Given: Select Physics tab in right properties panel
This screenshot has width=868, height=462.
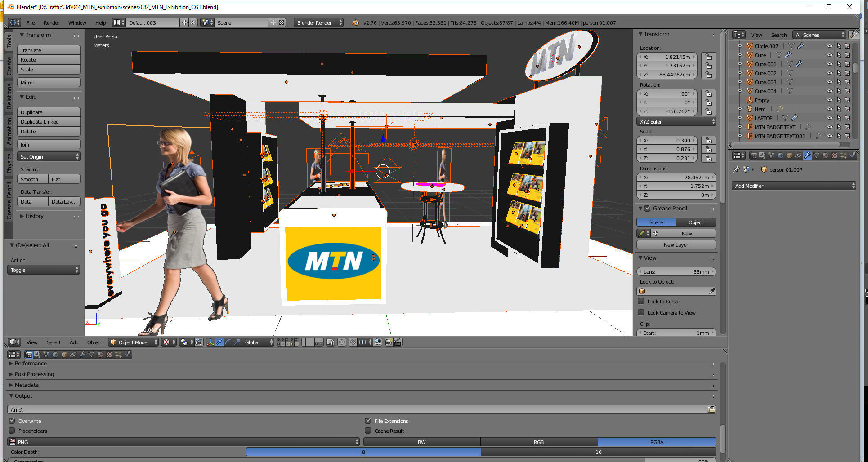Looking at the screenshot, I should click(x=852, y=155).
